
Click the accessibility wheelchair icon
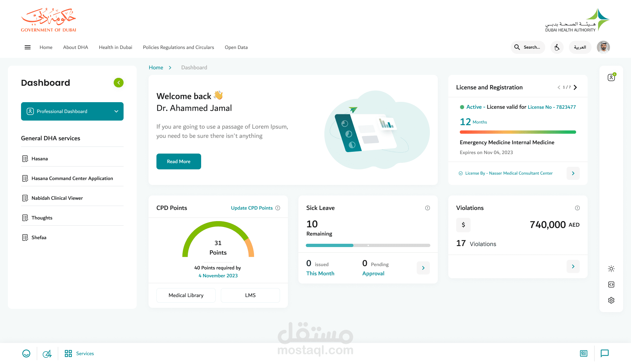557,47
